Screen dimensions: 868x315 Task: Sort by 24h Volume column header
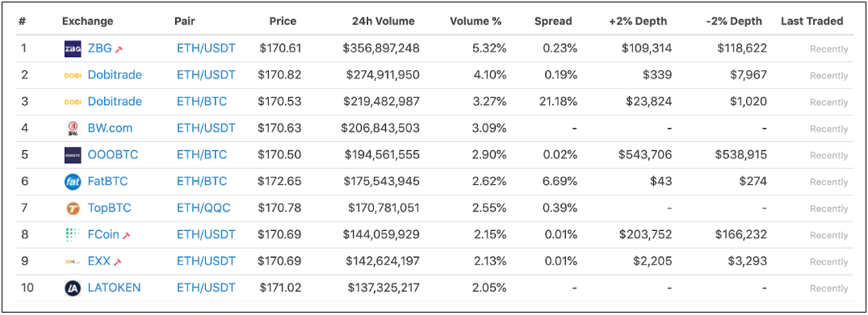coord(383,22)
